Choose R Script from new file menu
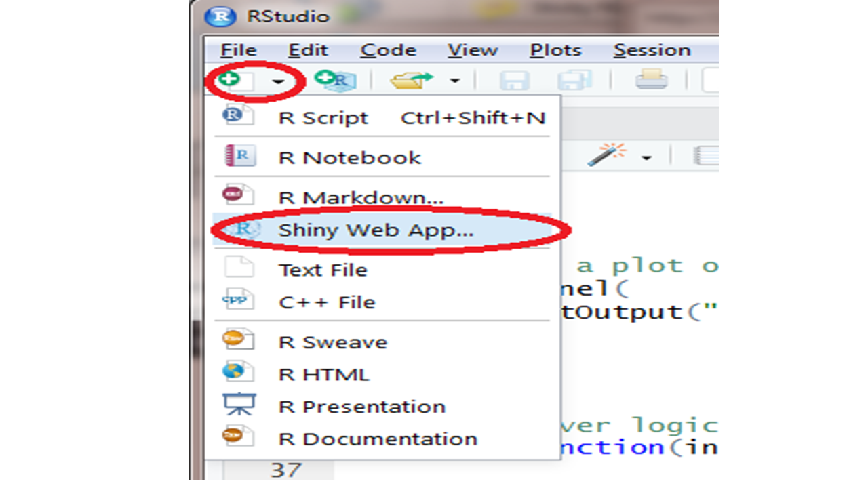 click(x=382, y=117)
